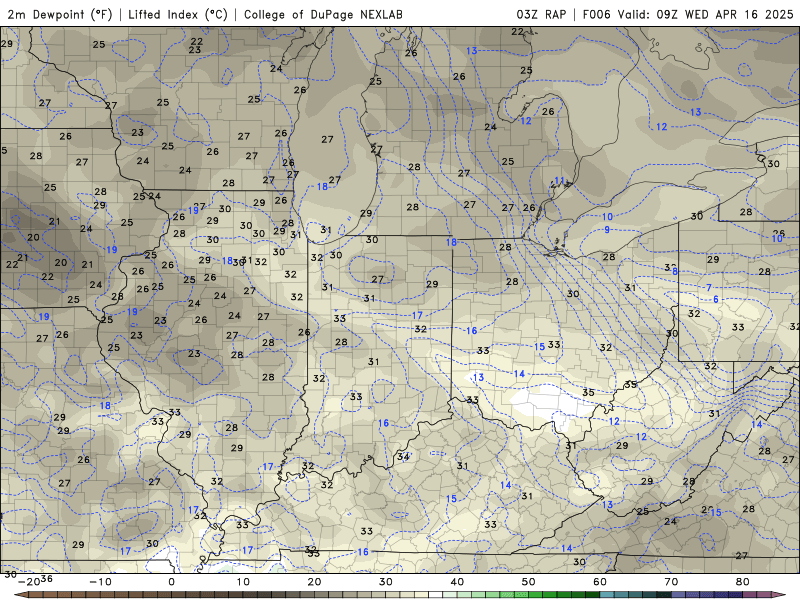Click the "Valid: 09Z WED APR 16 2025" text

(706, 14)
